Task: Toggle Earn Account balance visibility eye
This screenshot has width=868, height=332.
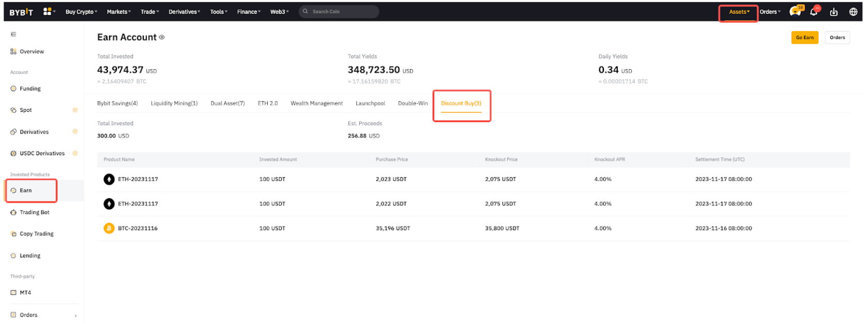Action: [x=162, y=38]
